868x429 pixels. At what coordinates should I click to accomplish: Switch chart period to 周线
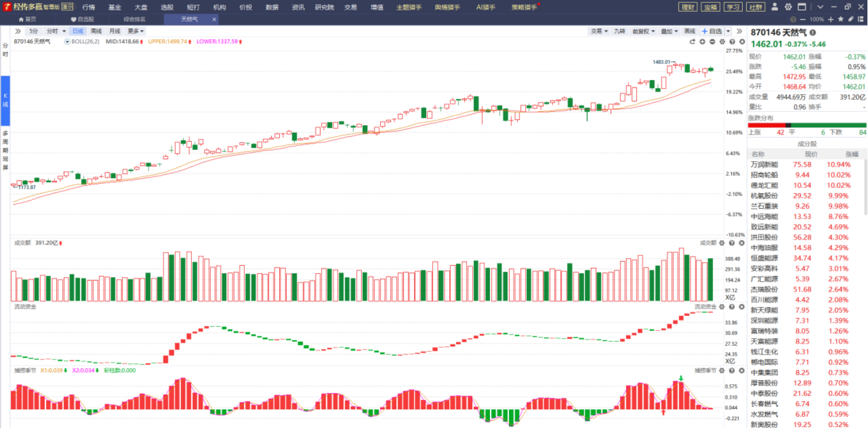(x=96, y=31)
